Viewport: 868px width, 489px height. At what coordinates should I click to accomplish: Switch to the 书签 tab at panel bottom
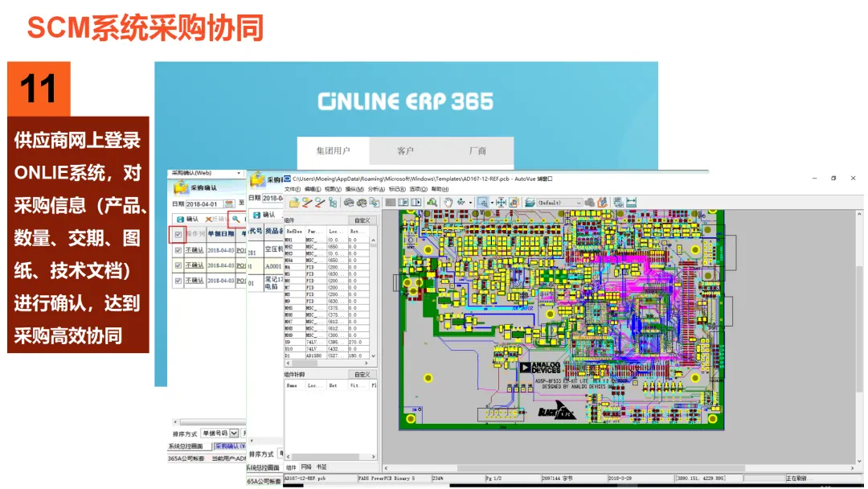(x=321, y=466)
